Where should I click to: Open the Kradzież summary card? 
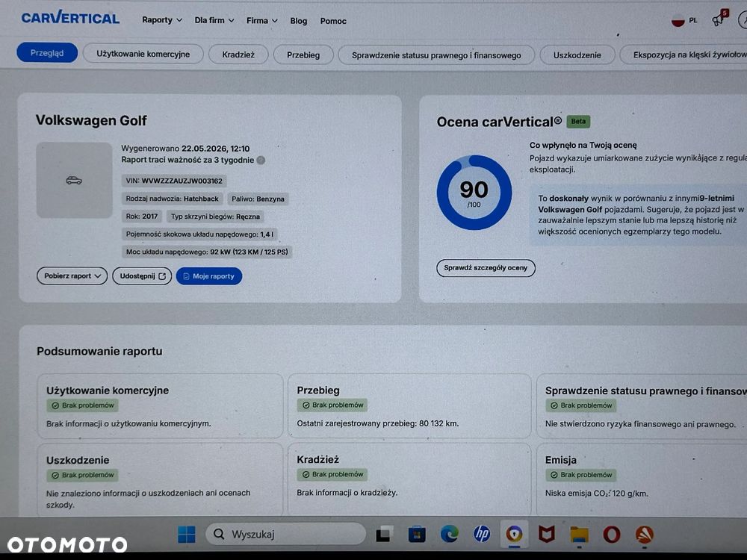(x=409, y=480)
